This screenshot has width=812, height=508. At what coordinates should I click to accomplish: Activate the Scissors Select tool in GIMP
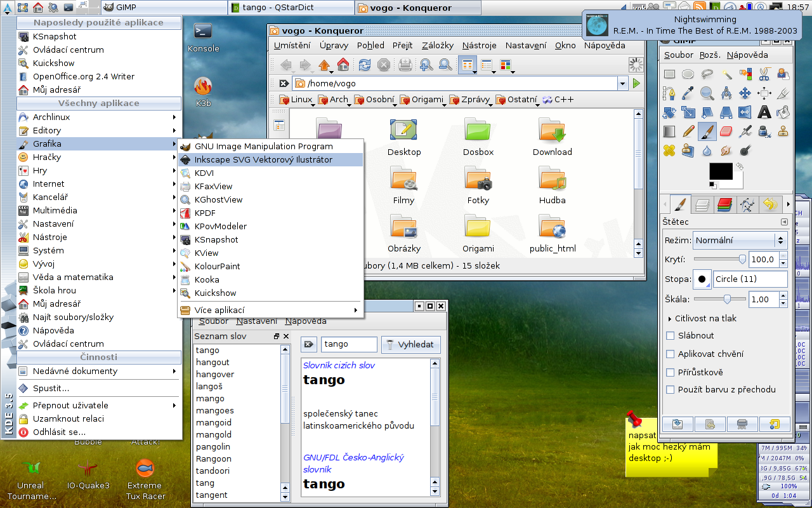pos(764,74)
